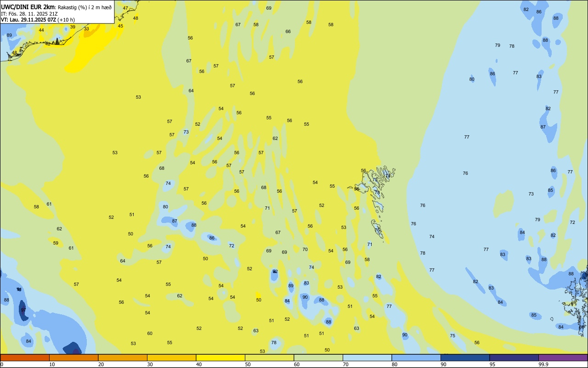Click the VT: Lau. 29.11.2025 07Z line
The image size is (588, 368).
click(x=38, y=20)
